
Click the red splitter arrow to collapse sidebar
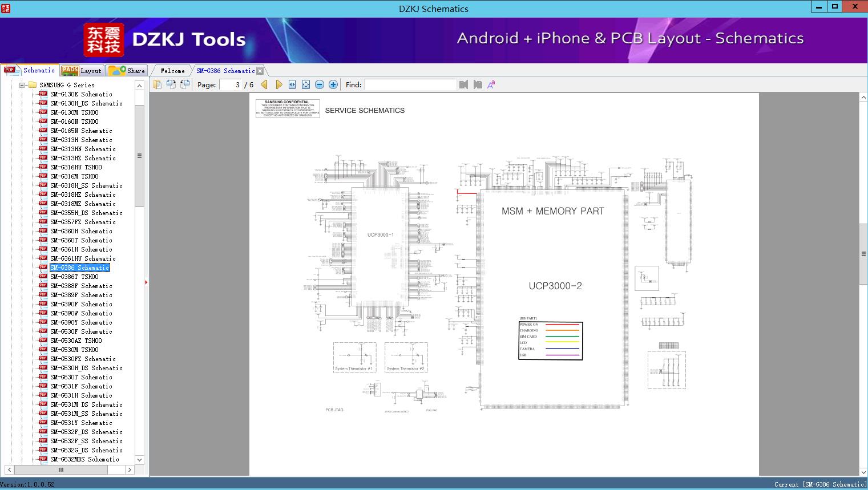[146, 282]
